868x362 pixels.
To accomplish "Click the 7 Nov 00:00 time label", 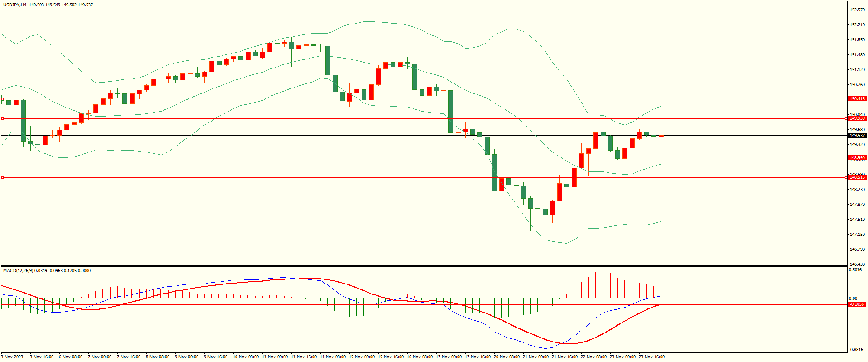I will pyautogui.click(x=100, y=357).
